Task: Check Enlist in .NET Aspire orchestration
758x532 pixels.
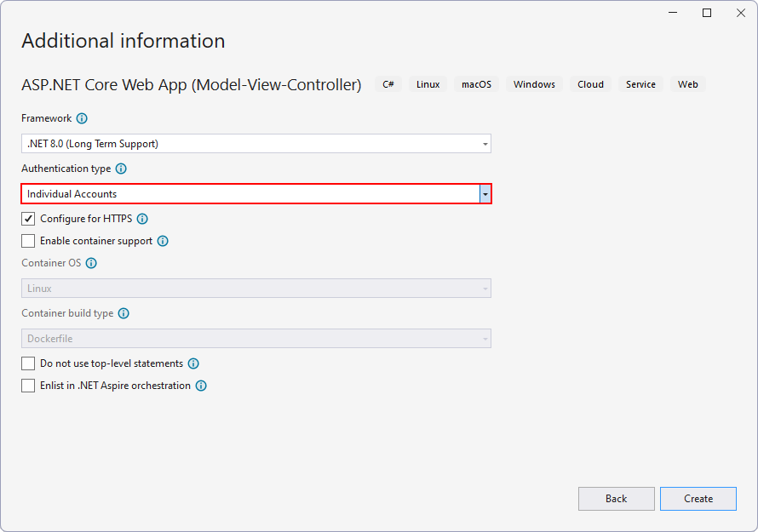Action: click(28, 386)
